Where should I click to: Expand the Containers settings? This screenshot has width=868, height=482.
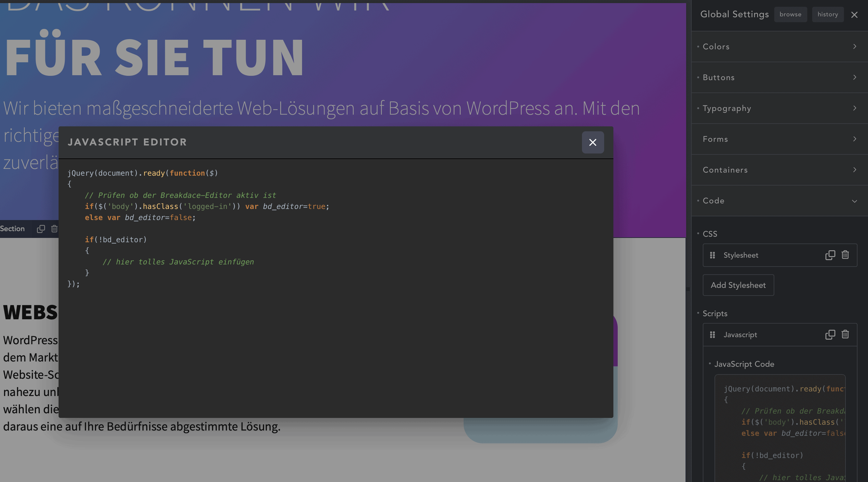tap(779, 170)
